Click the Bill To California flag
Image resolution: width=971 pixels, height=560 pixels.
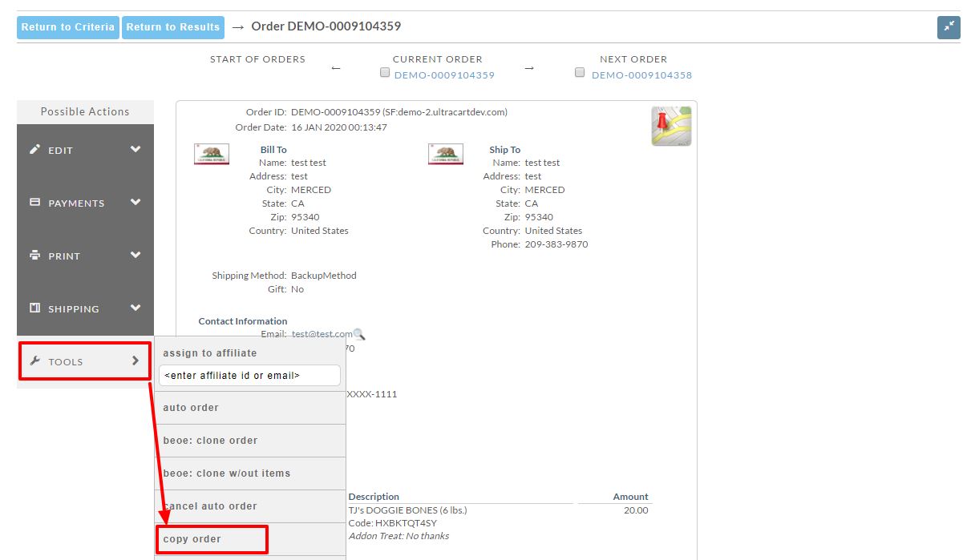tap(212, 155)
